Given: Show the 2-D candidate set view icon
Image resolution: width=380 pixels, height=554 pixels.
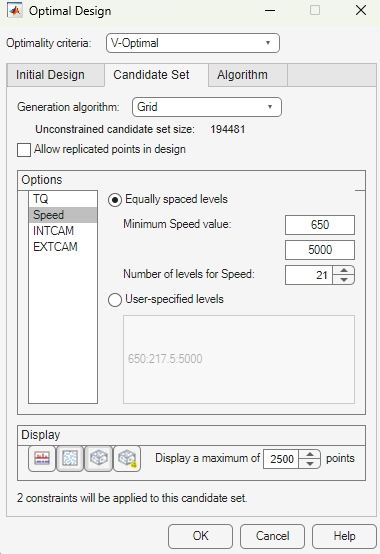Looking at the screenshot, I should click(70, 459).
